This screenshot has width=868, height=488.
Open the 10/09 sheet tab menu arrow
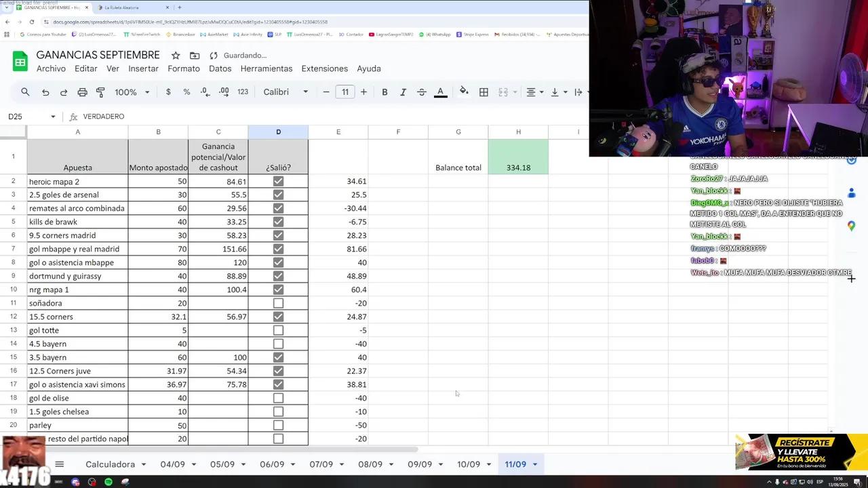pos(489,464)
